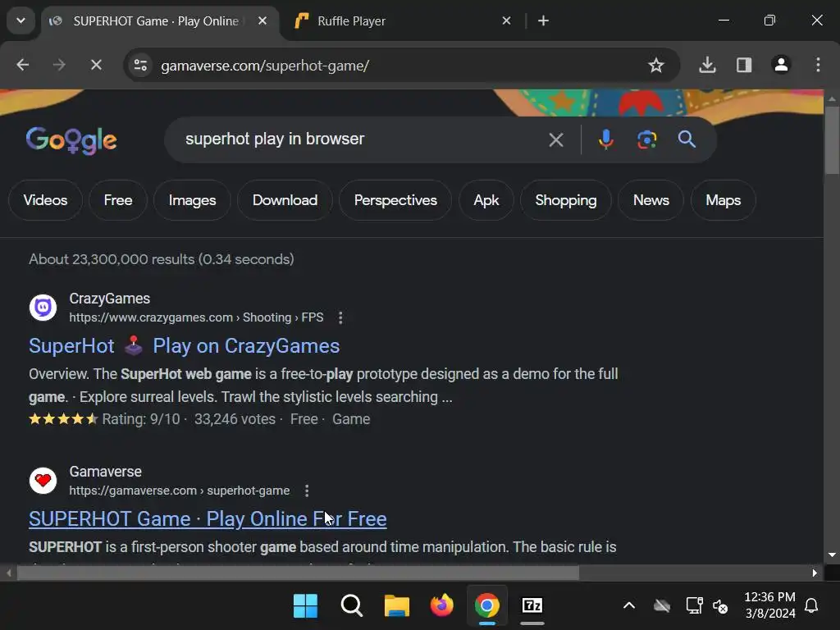
Task: Click the CrazyGames site favicon
Action: click(43, 308)
